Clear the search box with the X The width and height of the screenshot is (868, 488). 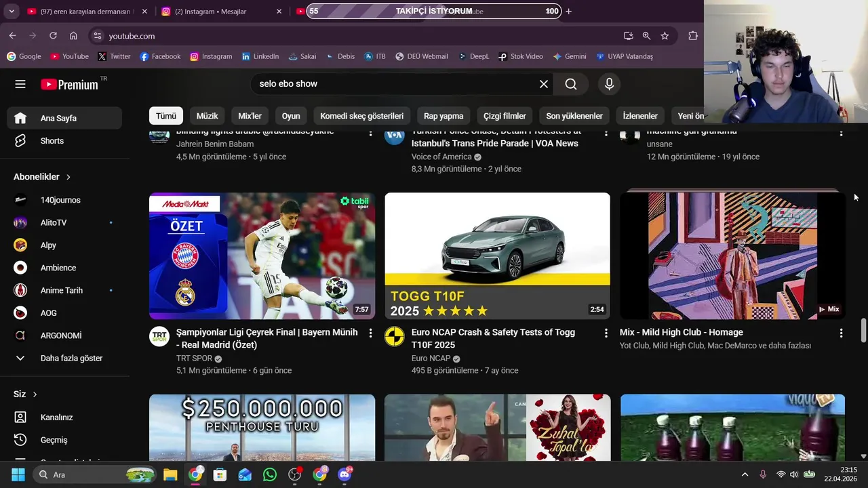coord(543,84)
